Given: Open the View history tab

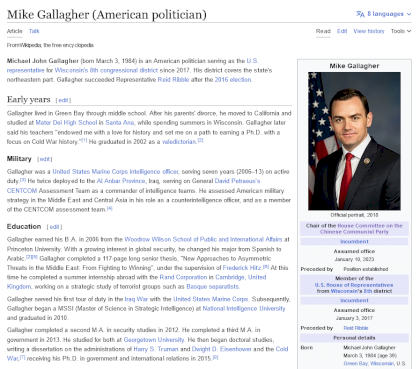Looking at the screenshot, I should click(369, 31).
